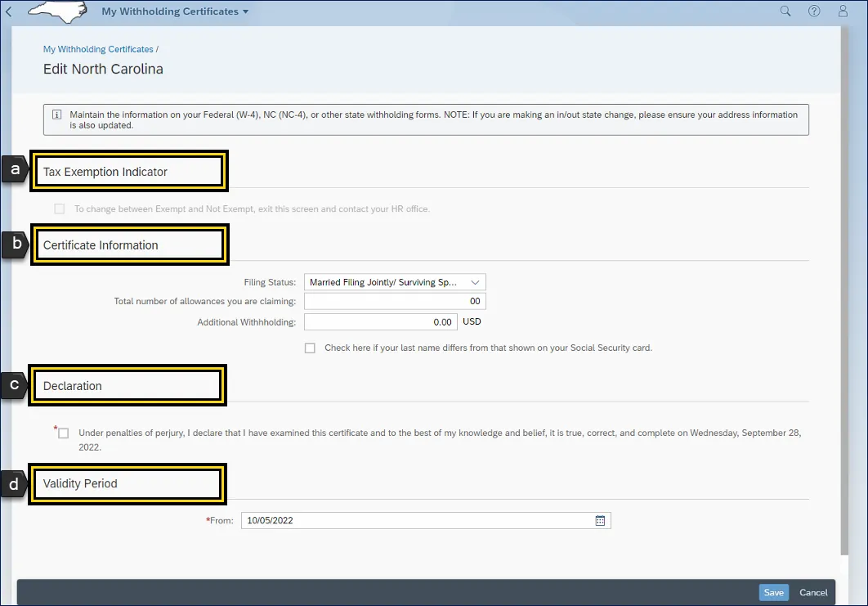Click the Tax Exemption Indicator heading

[105, 173]
